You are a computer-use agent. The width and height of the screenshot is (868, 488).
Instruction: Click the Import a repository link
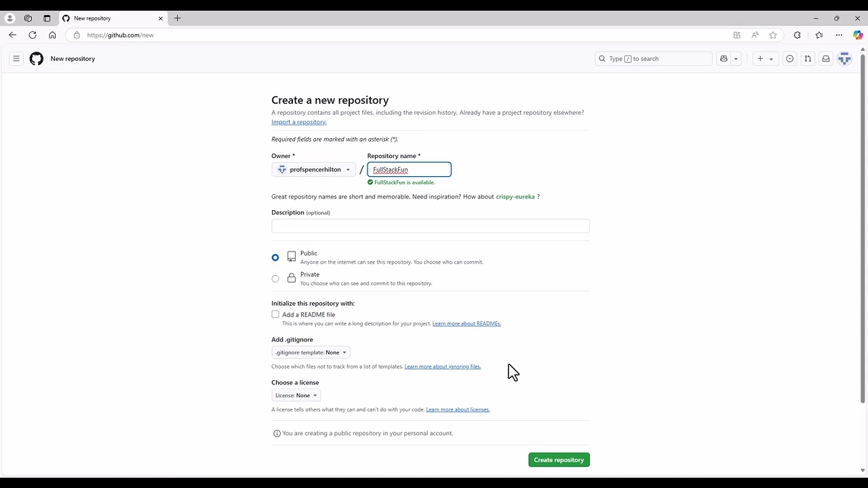click(299, 122)
